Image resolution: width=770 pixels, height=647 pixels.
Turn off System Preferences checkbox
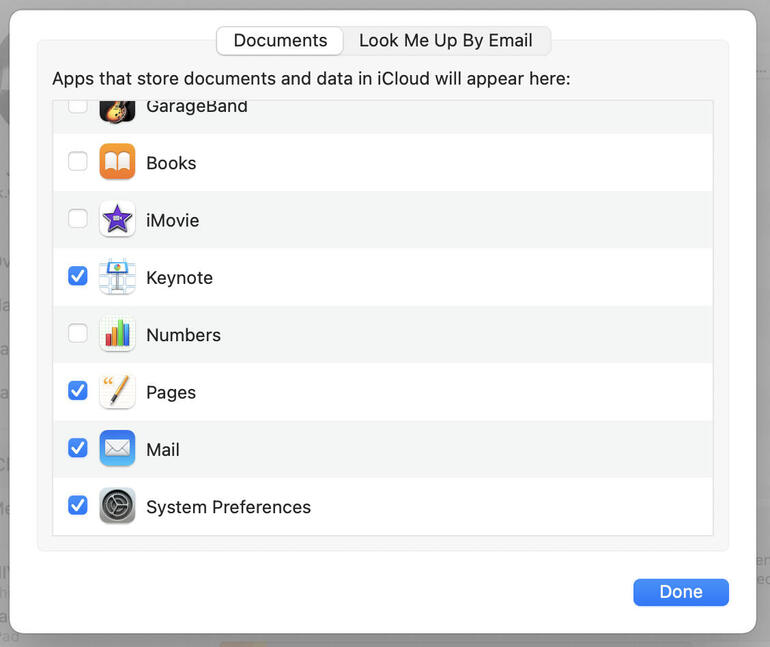click(x=78, y=505)
